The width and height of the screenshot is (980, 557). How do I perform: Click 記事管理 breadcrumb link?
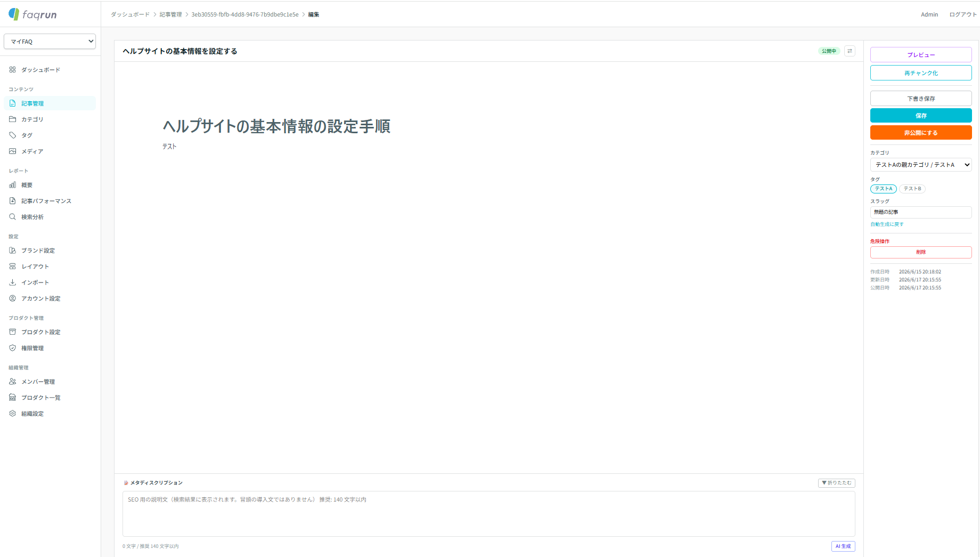(x=170, y=14)
